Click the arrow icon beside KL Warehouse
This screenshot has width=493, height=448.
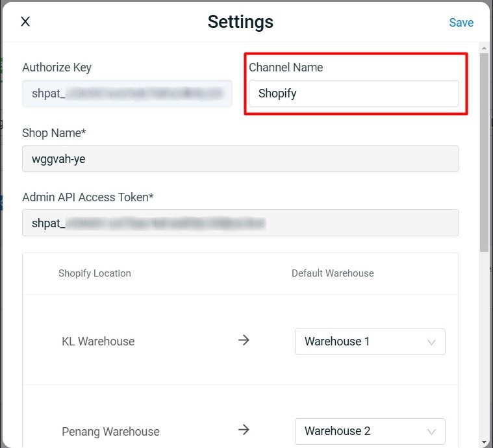coord(244,340)
